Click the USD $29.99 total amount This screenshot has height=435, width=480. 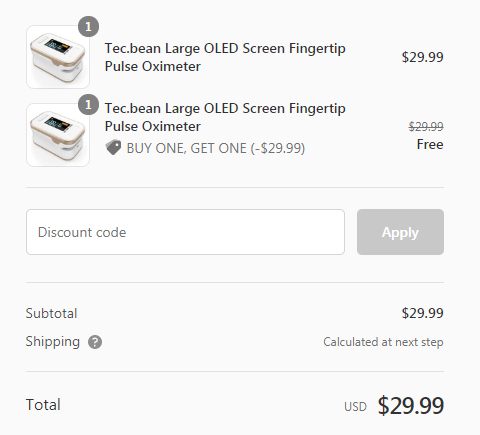394,405
